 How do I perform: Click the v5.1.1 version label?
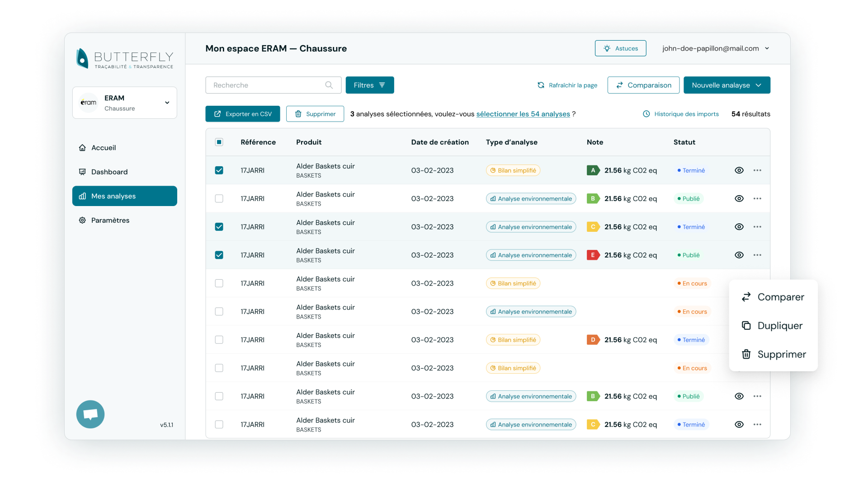tap(167, 425)
